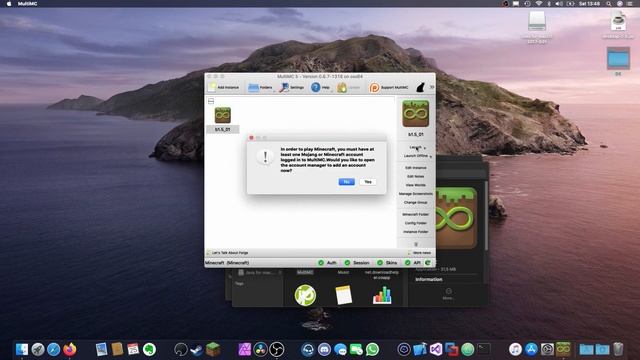Open the Launch button dropdown arrow
The width and height of the screenshot is (640, 360).
coord(425,148)
